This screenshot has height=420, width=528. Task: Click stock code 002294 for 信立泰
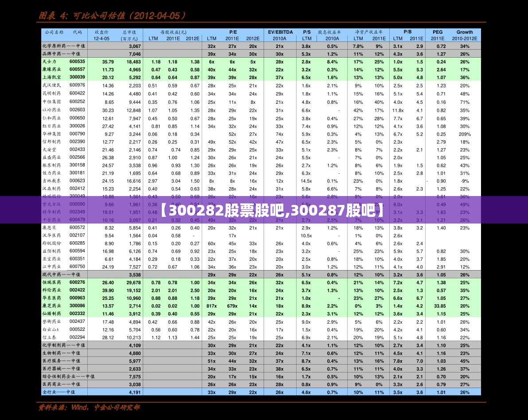[x=77, y=337]
